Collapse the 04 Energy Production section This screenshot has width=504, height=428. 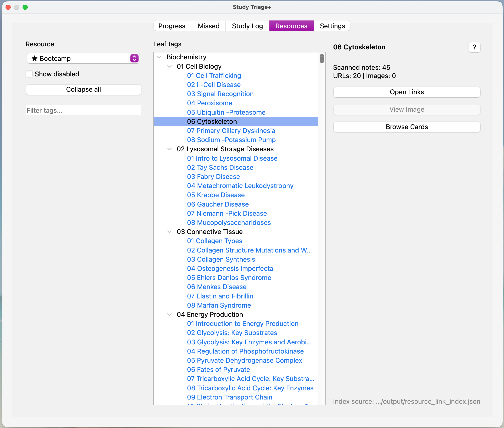(169, 314)
